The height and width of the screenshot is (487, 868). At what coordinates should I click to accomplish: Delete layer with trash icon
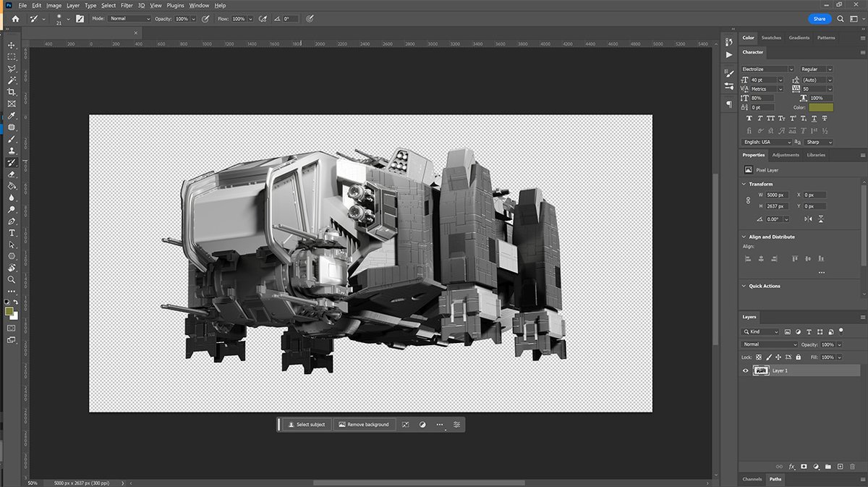(x=853, y=467)
